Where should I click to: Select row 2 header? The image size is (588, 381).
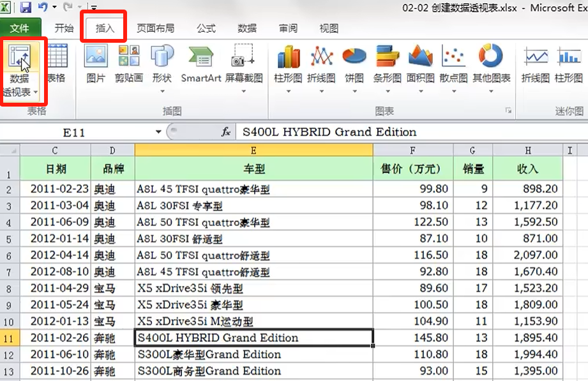(10, 189)
